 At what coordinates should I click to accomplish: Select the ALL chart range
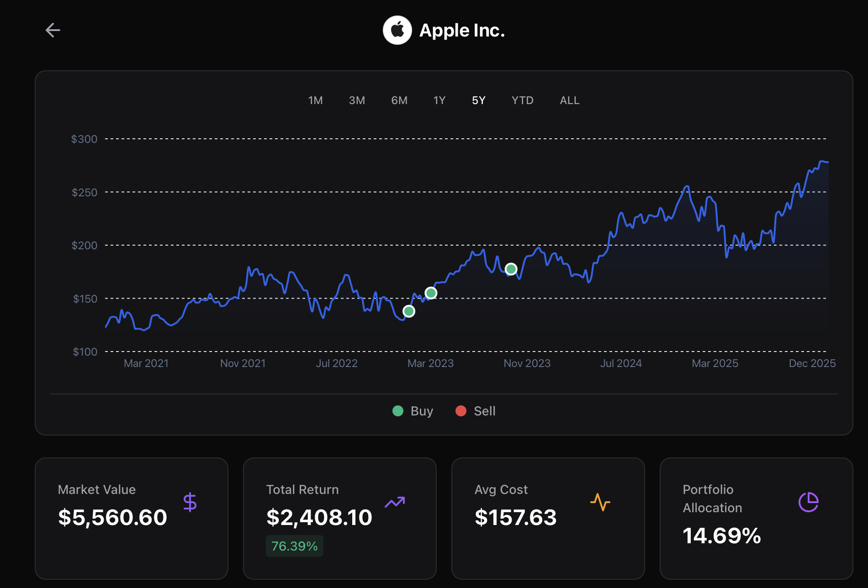tap(569, 100)
